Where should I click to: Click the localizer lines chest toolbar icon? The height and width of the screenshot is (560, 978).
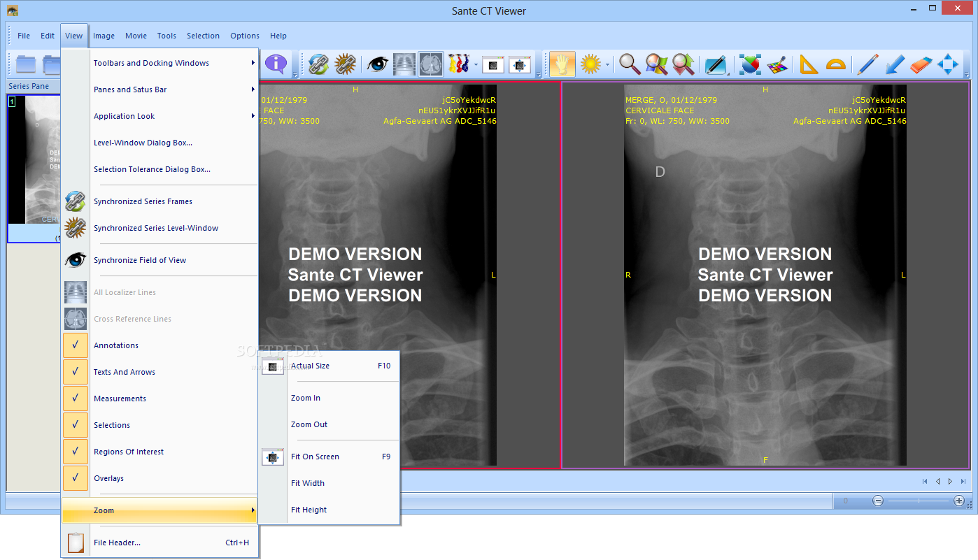[x=404, y=64]
